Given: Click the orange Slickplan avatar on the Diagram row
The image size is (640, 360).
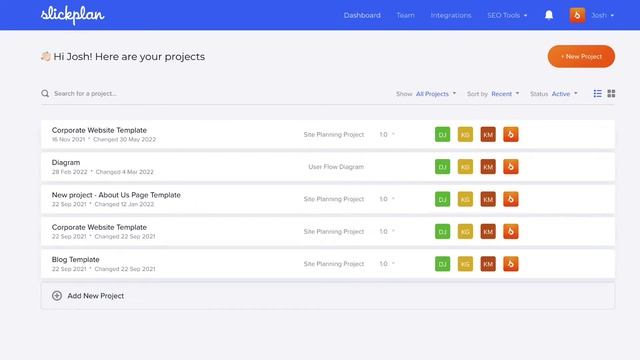Looking at the screenshot, I should pyautogui.click(x=511, y=167).
